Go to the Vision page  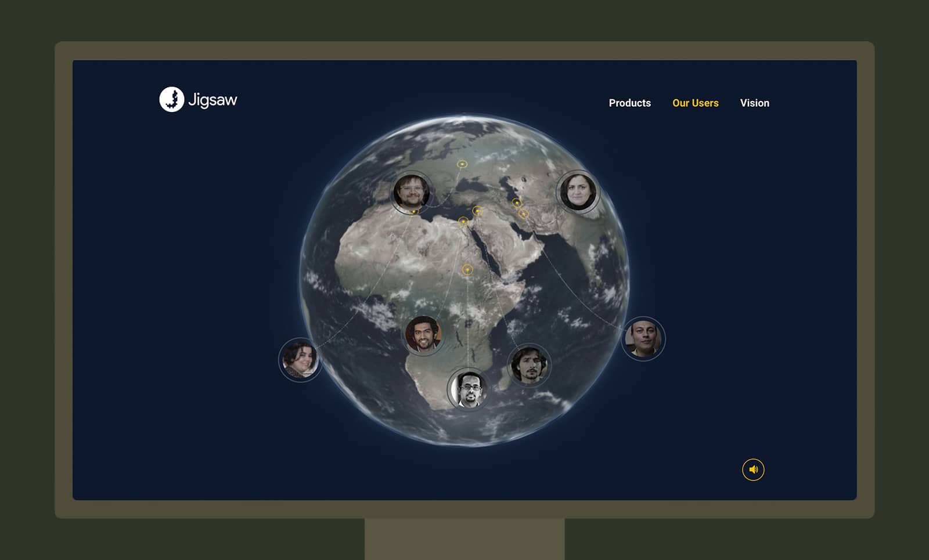754,103
